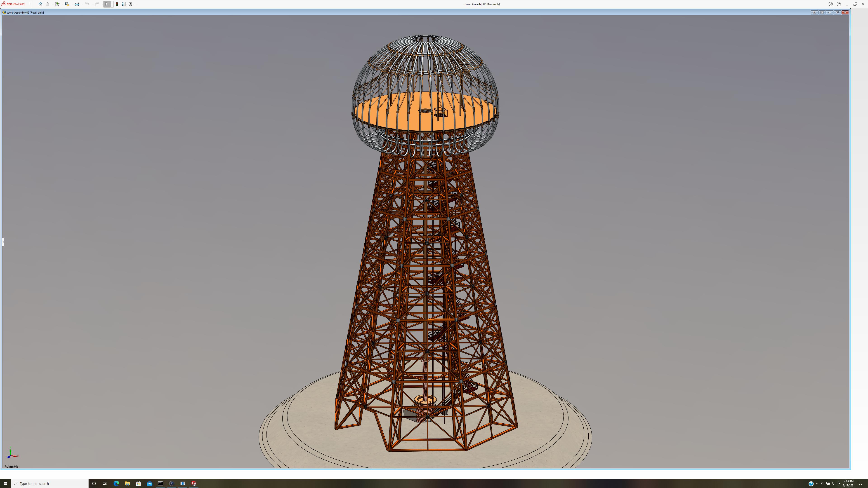The height and width of the screenshot is (488, 868).
Task: Expand the SolidWorks menu flyout arrow
Action: [30, 4]
